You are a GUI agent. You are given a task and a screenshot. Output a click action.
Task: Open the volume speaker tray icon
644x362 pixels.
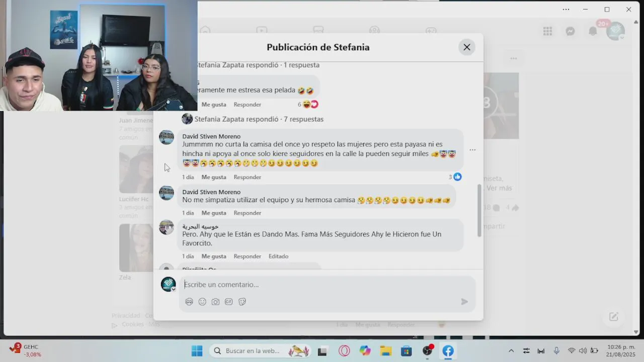click(x=583, y=351)
